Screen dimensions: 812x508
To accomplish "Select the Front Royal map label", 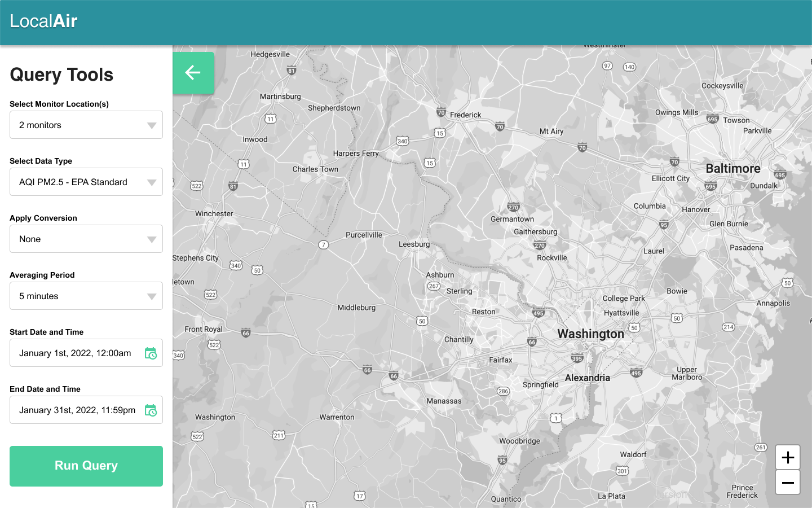I will (204, 330).
